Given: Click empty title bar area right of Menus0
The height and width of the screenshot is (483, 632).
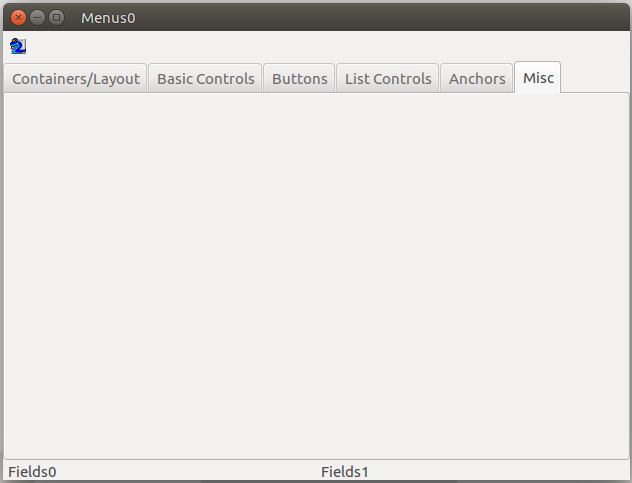Looking at the screenshot, I should 380,17.
